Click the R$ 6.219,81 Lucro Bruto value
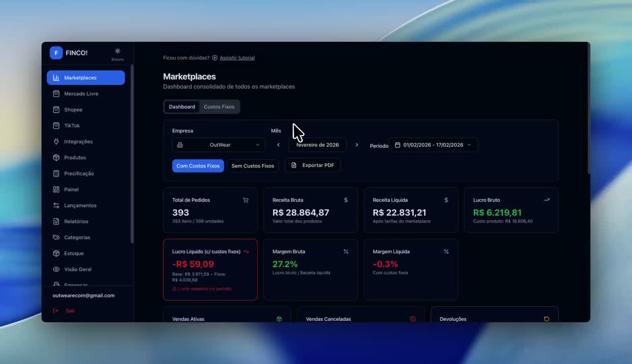The height and width of the screenshot is (364, 632). [x=497, y=213]
